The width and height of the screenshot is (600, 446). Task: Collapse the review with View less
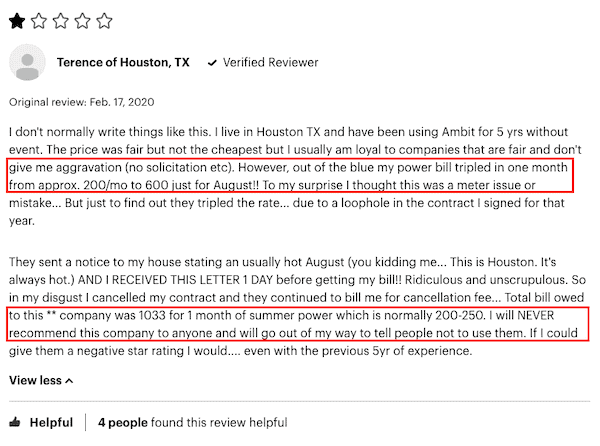click(x=41, y=381)
